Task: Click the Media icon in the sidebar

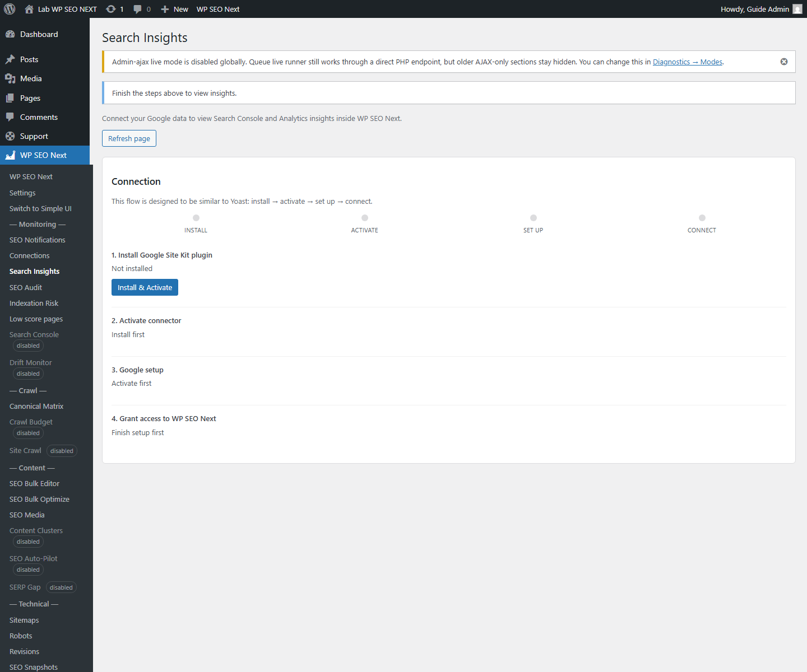Action: pos(10,78)
